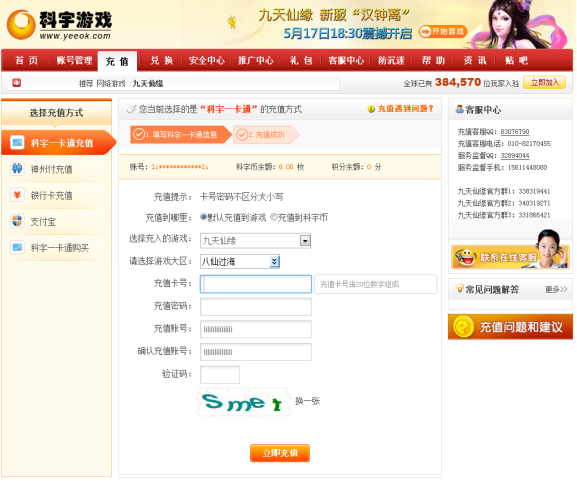The height and width of the screenshot is (481, 577).
Task: Focus the 确认充值账号 input field
Action: tap(256, 352)
